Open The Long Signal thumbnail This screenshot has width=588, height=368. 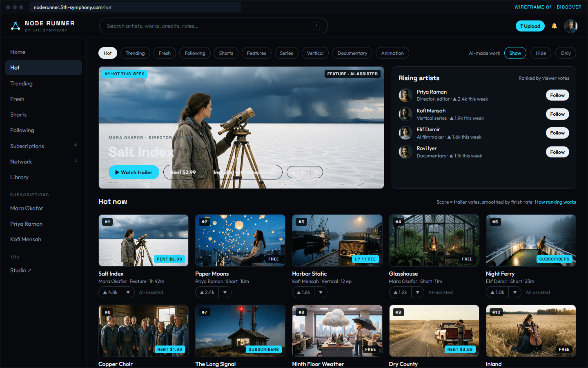240,331
